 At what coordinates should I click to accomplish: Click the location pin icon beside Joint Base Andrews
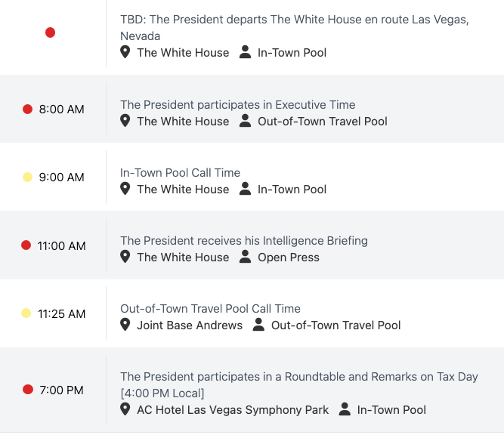coord(125,325)
